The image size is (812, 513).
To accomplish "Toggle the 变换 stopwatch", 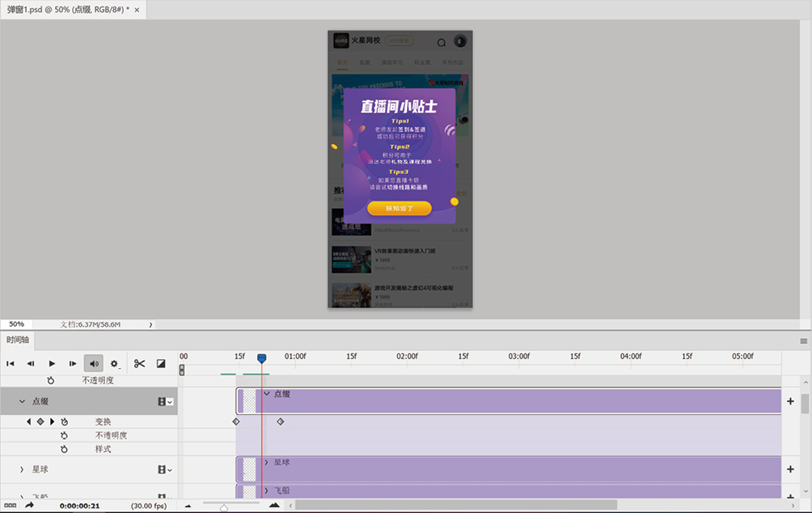I will pyautogui.click(x=64, y=422).
